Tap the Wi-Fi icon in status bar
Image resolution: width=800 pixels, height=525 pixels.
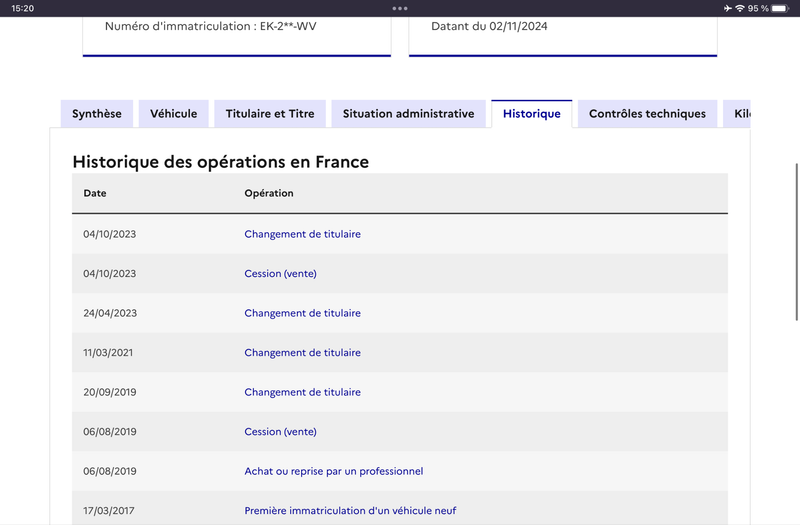pyautogui.click(x=740, y=8)
